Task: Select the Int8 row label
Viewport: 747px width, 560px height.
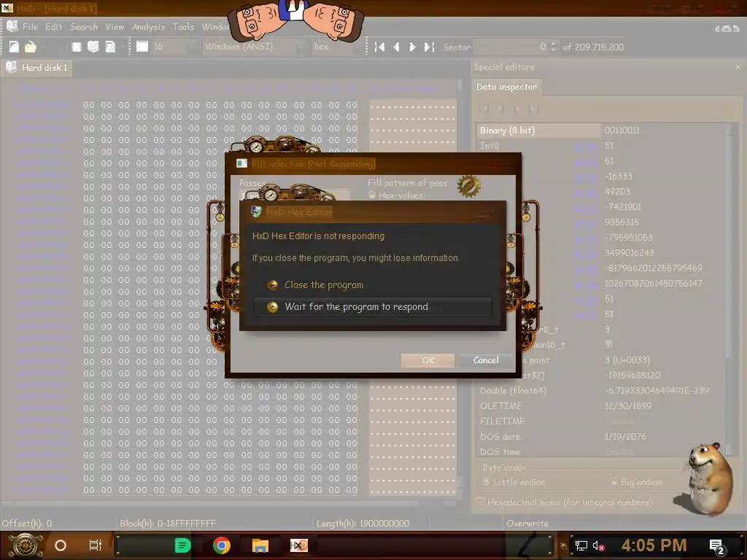Action: tap(489, 146)
